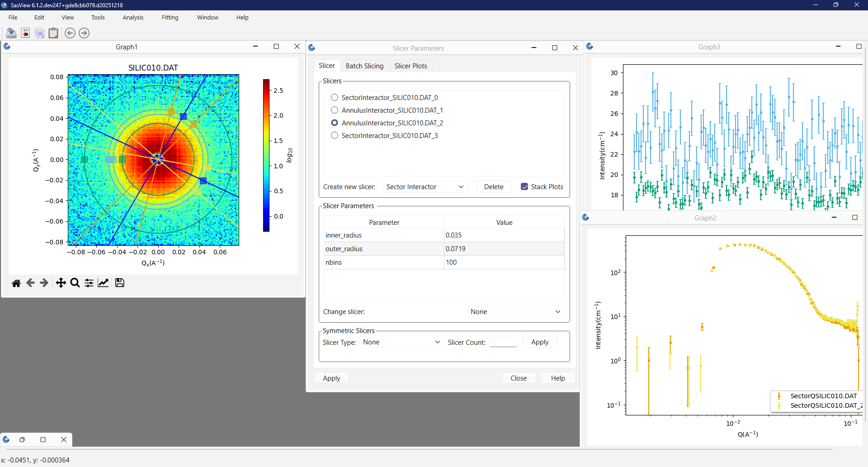Minimize the Graph3 window

click(x=838, y=46)
